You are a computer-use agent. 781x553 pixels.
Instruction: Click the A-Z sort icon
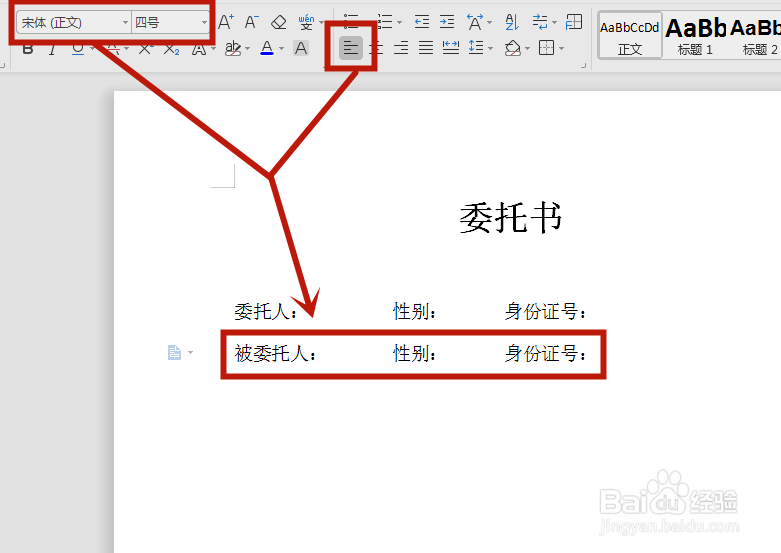pos(512,22)
